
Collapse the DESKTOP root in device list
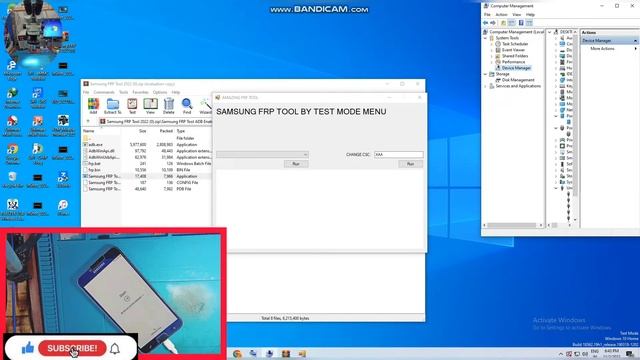coord(550,32)
